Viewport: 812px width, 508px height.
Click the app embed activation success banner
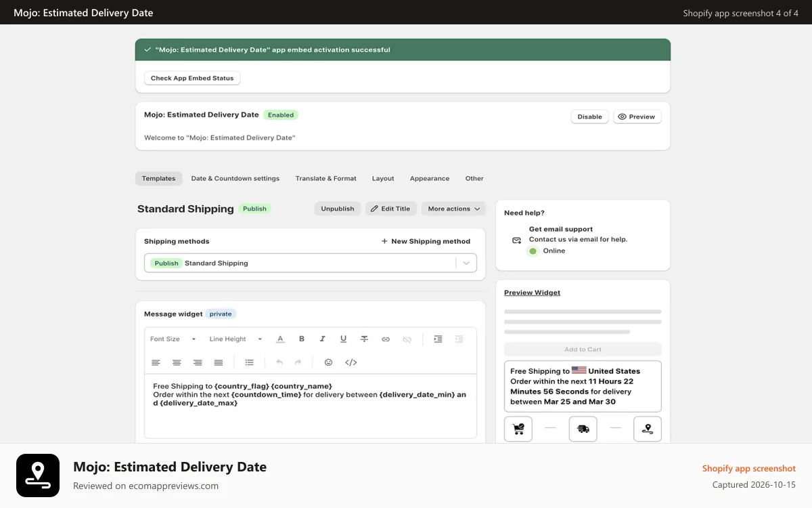coord(403,50)
